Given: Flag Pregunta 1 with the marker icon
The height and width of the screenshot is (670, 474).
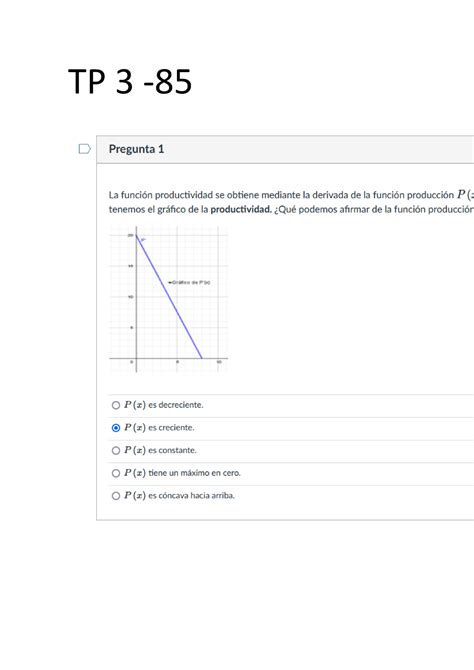Looking at the screenshot, I should (x=85, y=149).
